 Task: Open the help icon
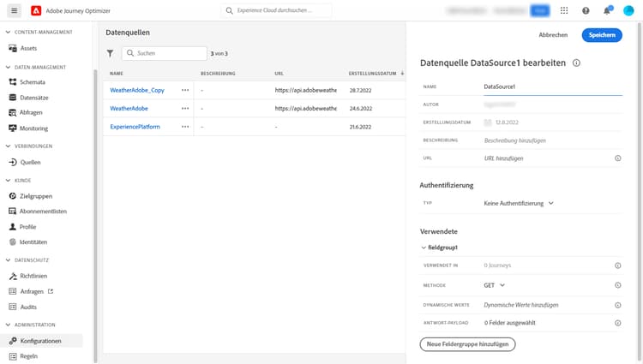(x=586, y=10)
